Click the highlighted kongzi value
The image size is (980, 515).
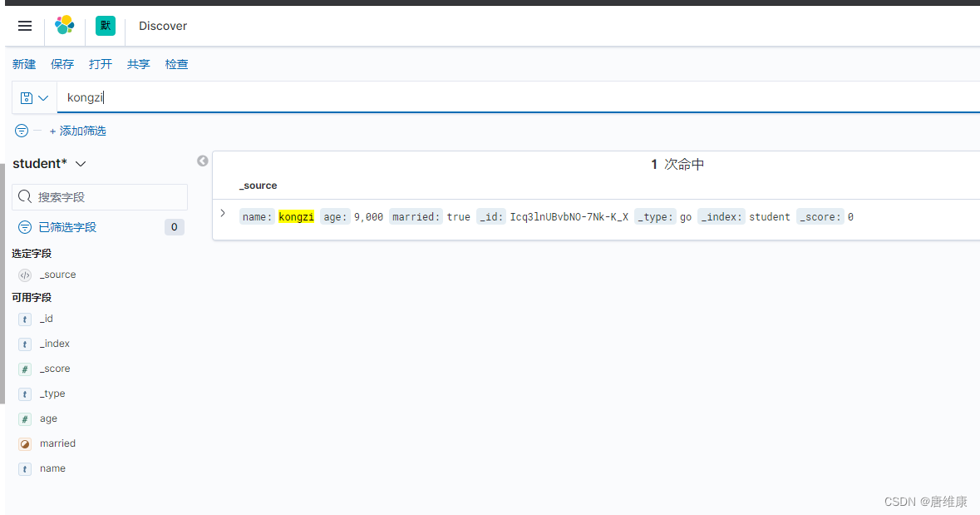coord(296,216)
